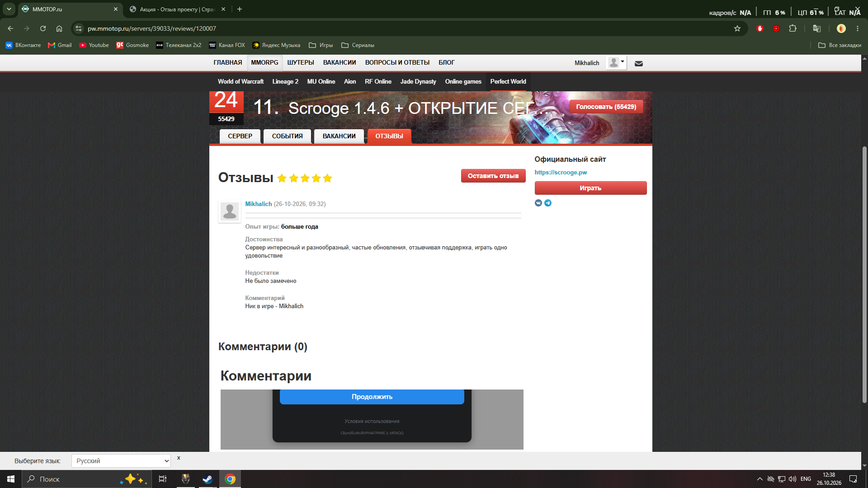Open Все закладки folder

coord(840,45)
